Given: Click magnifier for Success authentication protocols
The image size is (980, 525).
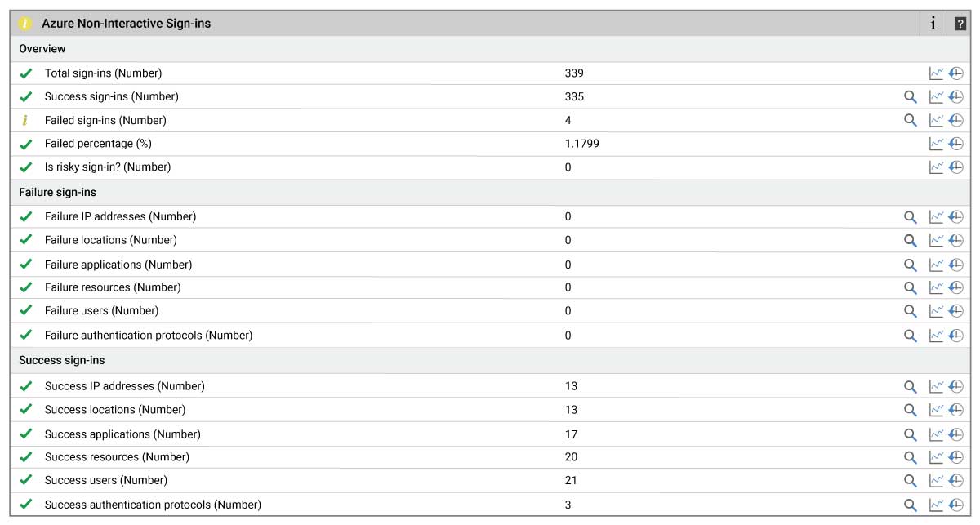Looking at the screenshot, I should pyautogui.click(x=911, y=505).
